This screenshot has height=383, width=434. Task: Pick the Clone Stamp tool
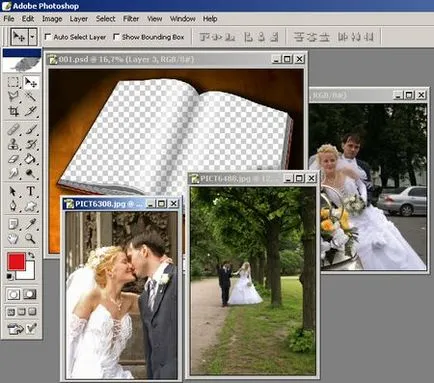coord(13,144)
